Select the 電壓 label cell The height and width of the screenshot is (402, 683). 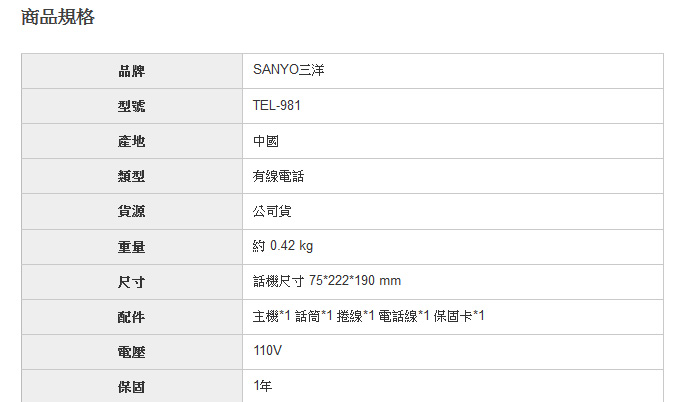(132, 352)
